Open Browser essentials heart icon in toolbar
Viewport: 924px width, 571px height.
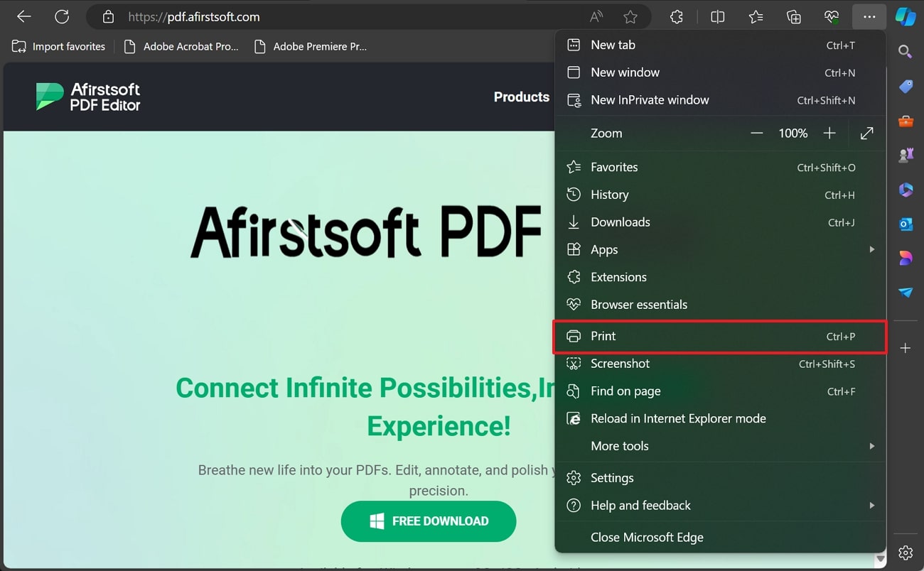832,16
